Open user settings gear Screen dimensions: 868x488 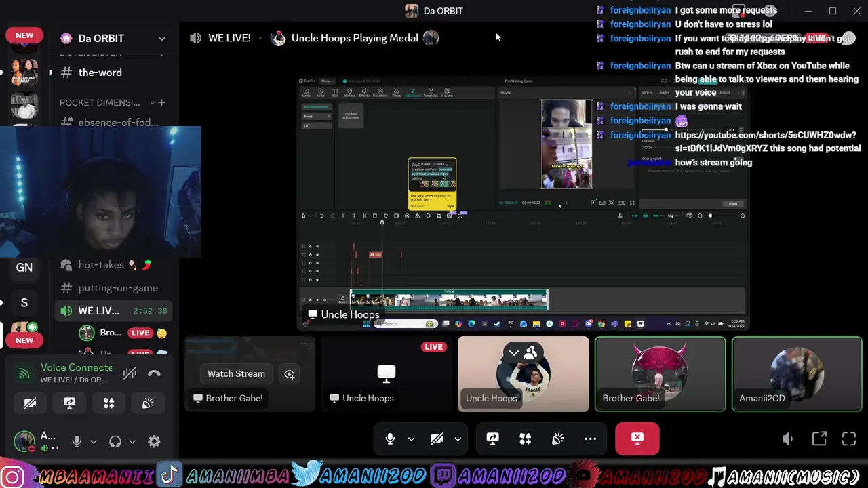click(x=154, y=441)
